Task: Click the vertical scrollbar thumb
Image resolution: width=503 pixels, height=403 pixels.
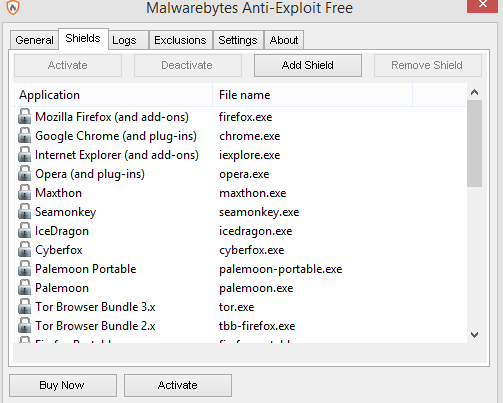Action: [x=474, y=144]
